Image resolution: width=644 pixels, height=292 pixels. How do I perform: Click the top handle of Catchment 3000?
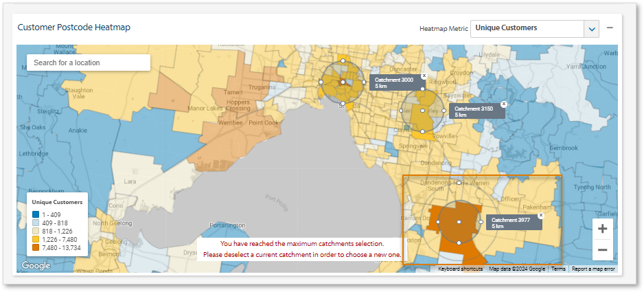pyautogui.click(x=343, y=61)
